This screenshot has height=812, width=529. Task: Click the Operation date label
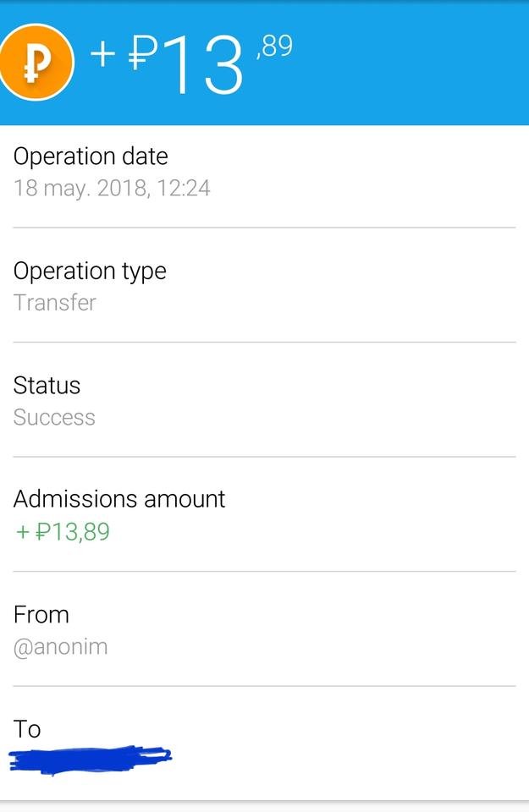point(91,156)
